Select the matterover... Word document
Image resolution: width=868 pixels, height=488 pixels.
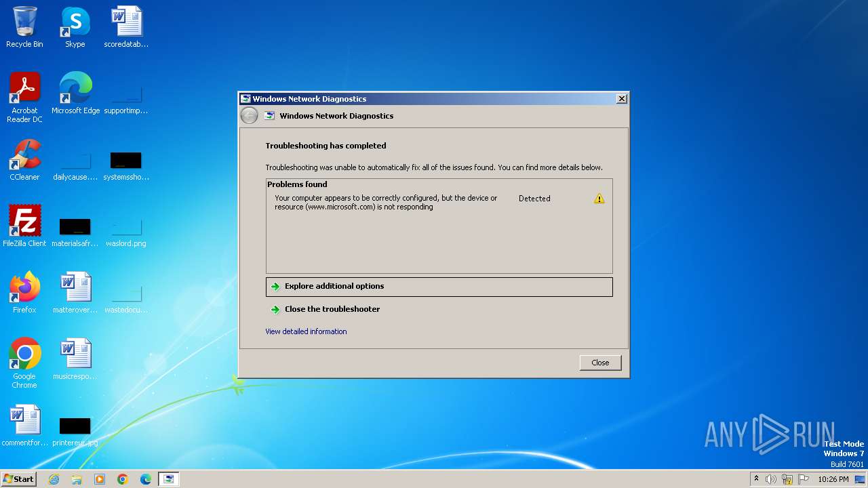point(75,293)
